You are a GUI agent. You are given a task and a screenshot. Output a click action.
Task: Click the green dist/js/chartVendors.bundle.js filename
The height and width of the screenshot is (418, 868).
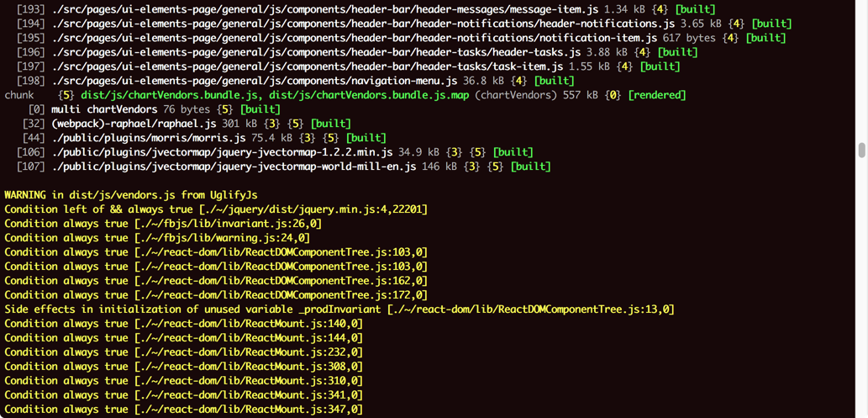point(171,95)
